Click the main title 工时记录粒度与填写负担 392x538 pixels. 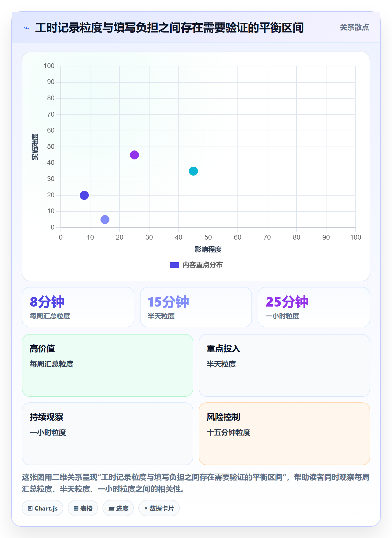tap(169, 28)
